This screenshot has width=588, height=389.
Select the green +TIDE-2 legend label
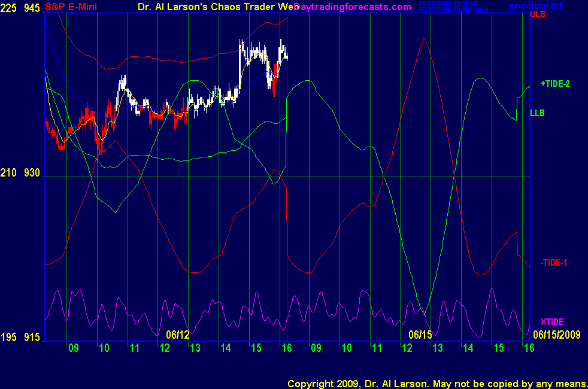tap(555, 84)
